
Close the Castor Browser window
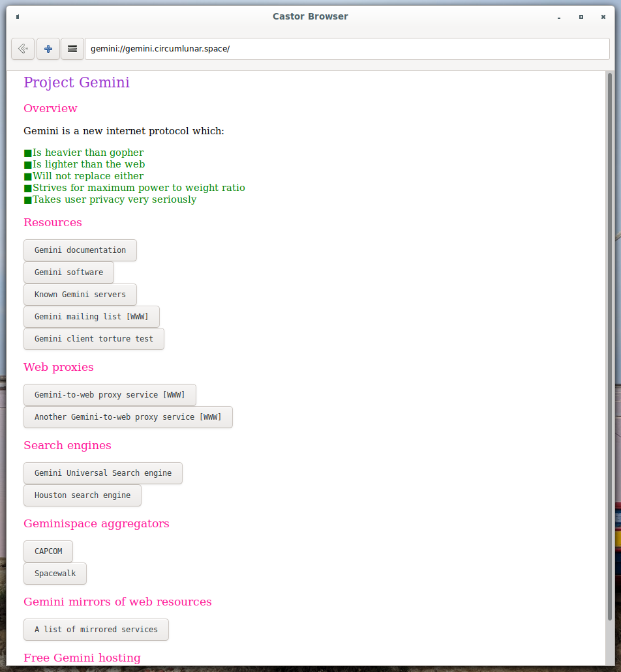[x=603, y=17]
